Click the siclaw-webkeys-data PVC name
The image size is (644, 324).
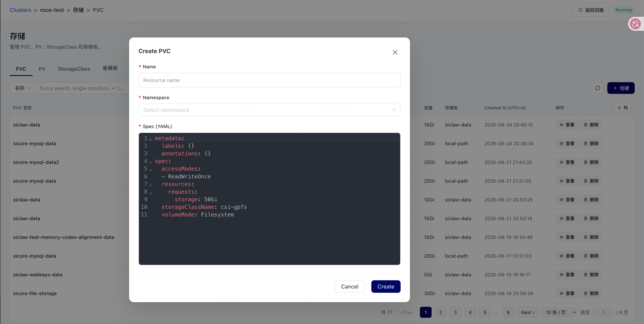[38, 275]
